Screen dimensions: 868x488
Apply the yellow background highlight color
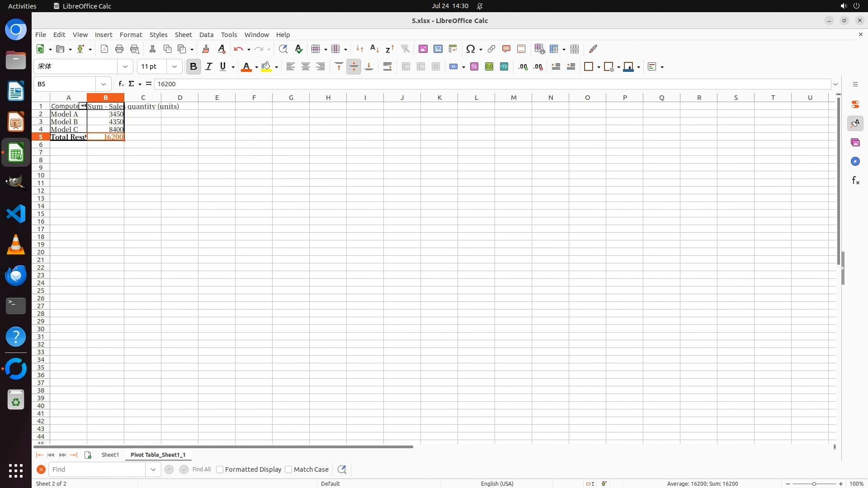point(266,67)
